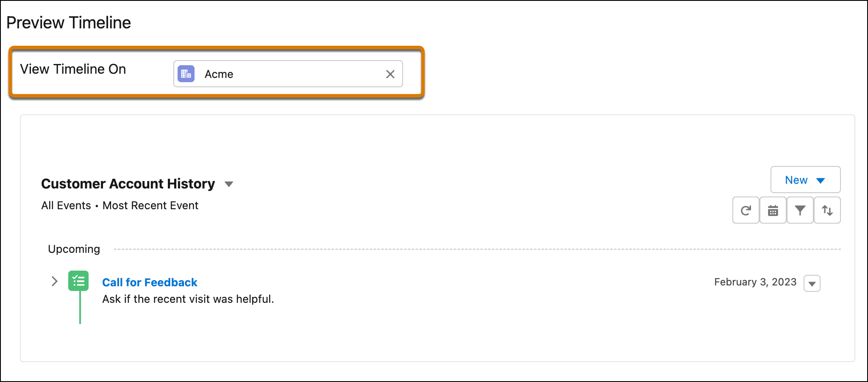Collapse the View Timeline On lookup selection
The width and height of the screenshot is (868, 382).
(390, 74)
